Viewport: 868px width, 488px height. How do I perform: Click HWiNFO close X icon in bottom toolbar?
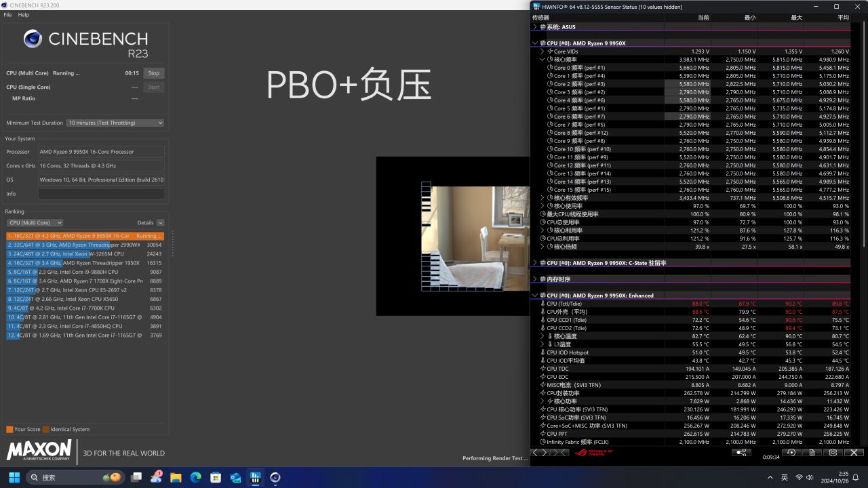pos(854,453)
